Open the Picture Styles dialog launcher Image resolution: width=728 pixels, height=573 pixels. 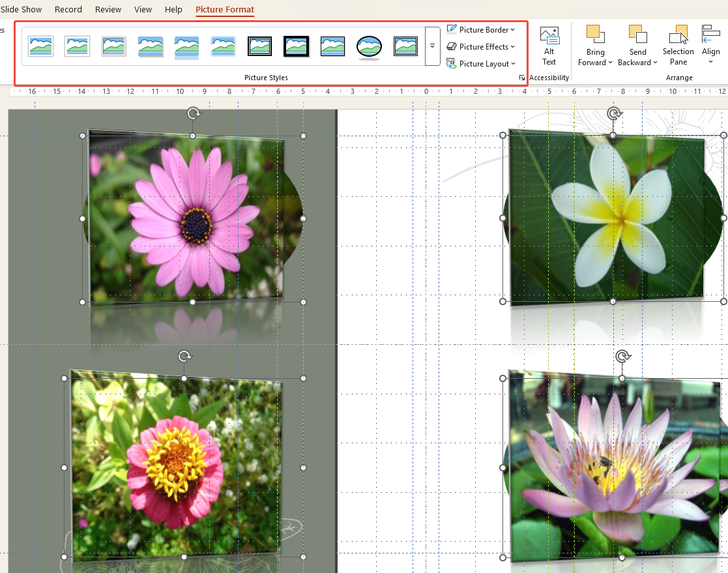521,78
